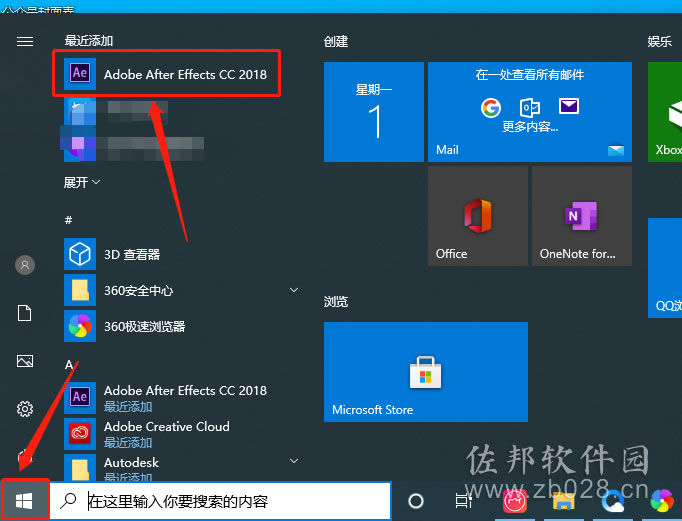Viewport: 682px width, 521px height.
Task: Expand the 展开 recently added list
Action: (x=82, y=182)
